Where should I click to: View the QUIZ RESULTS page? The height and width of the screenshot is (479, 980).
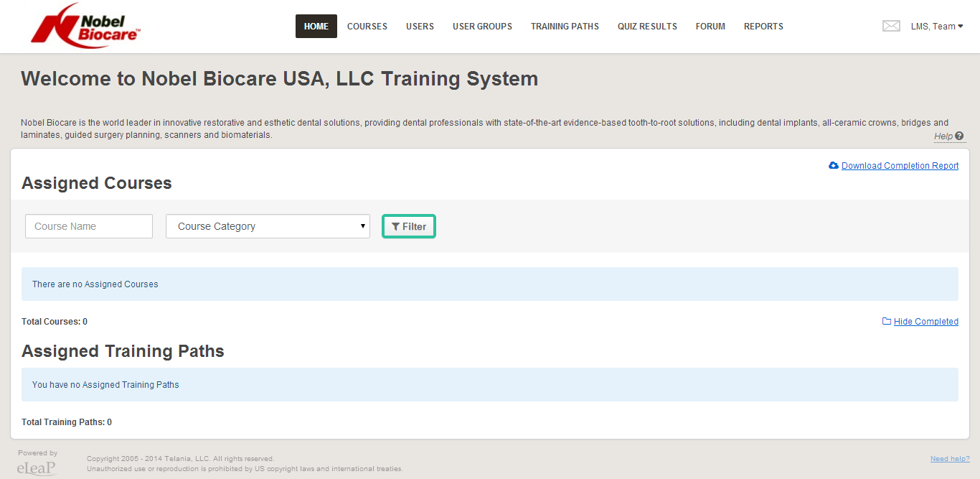pyautogui.click(x=647, y=27)
